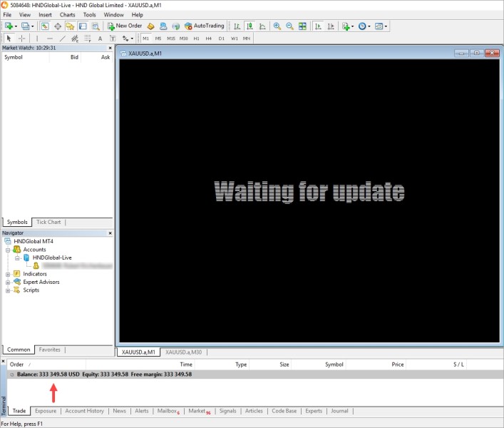Open the Charts menu

pos(67,15)
